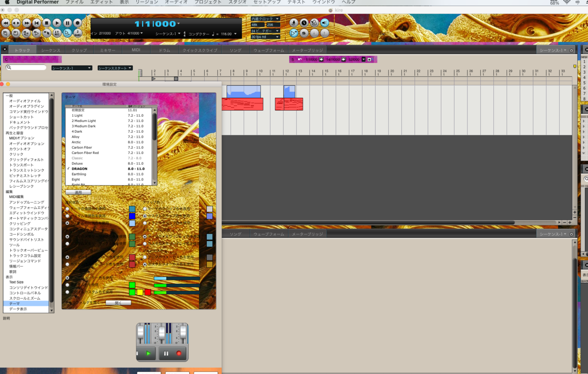Click the rewind transport button
Viewport: 588px width, 374px height.
[5, 23]
